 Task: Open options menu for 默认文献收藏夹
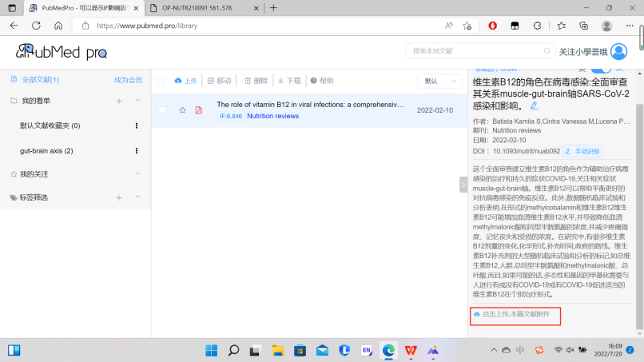137,125
